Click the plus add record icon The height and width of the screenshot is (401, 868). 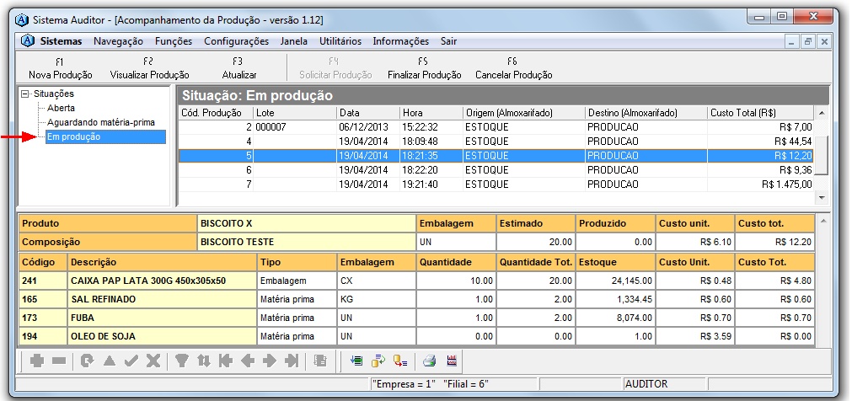tap(37, 361)
